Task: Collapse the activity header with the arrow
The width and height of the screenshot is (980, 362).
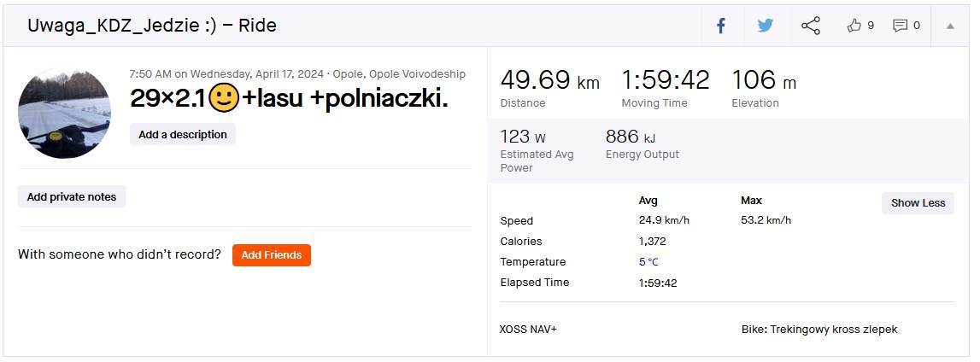Action: click(x=950, y=26)
